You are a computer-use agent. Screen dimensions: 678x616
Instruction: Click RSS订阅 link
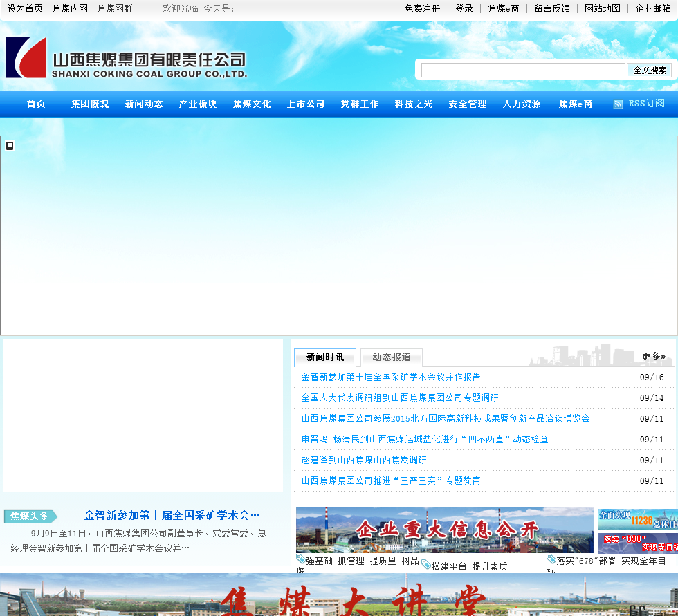click(x=646, y=104)
